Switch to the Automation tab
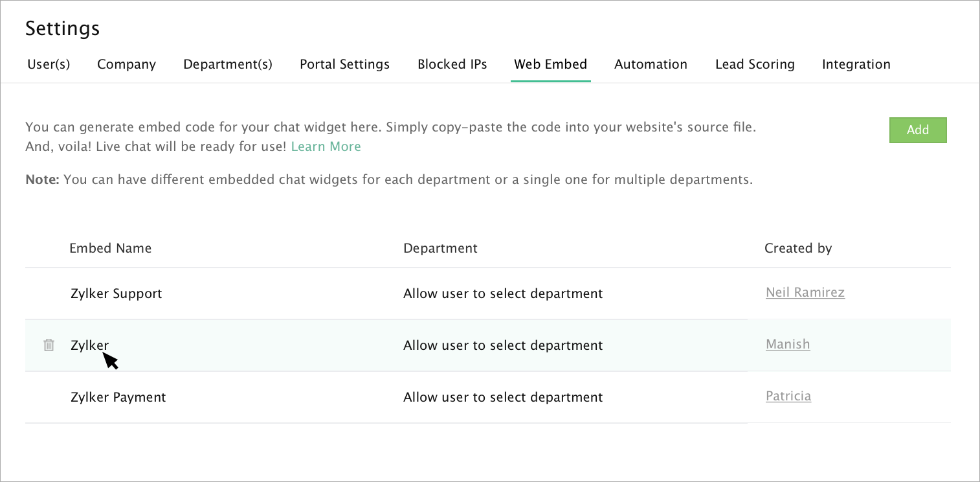The image size is (980, 482). click(651, 64)
